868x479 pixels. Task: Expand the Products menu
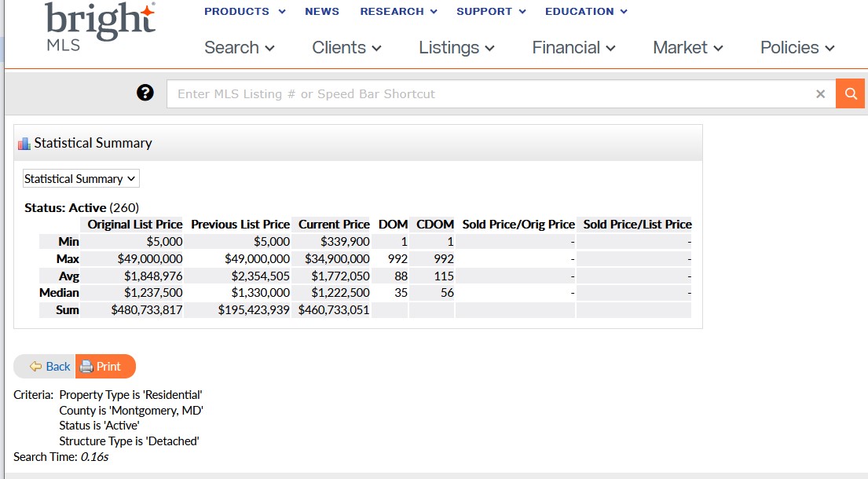(x=244, y=12)
